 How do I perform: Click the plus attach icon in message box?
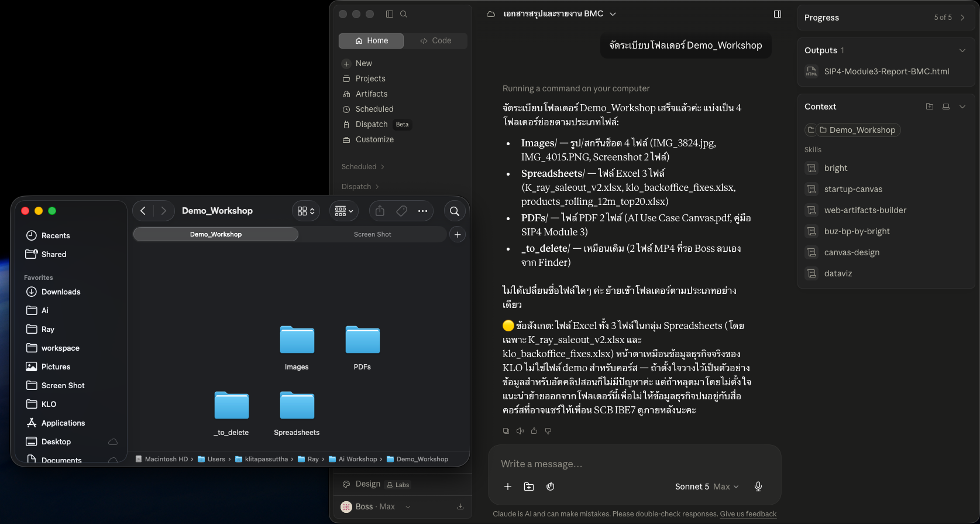(508, 487)
